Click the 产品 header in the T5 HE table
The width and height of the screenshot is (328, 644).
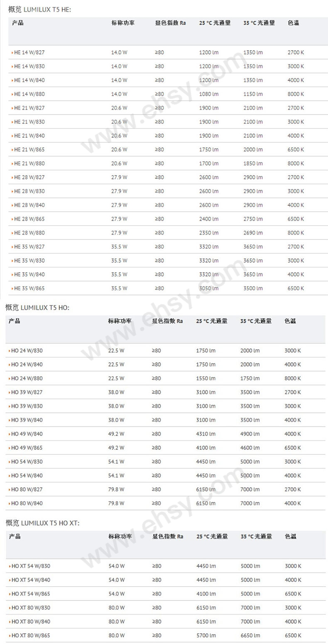point(18,23)
